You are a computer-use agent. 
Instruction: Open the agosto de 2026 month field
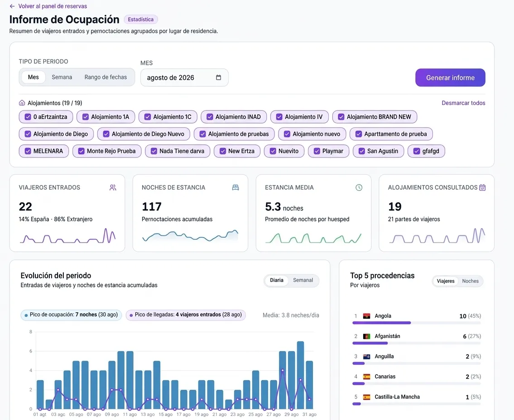(184, 78)
